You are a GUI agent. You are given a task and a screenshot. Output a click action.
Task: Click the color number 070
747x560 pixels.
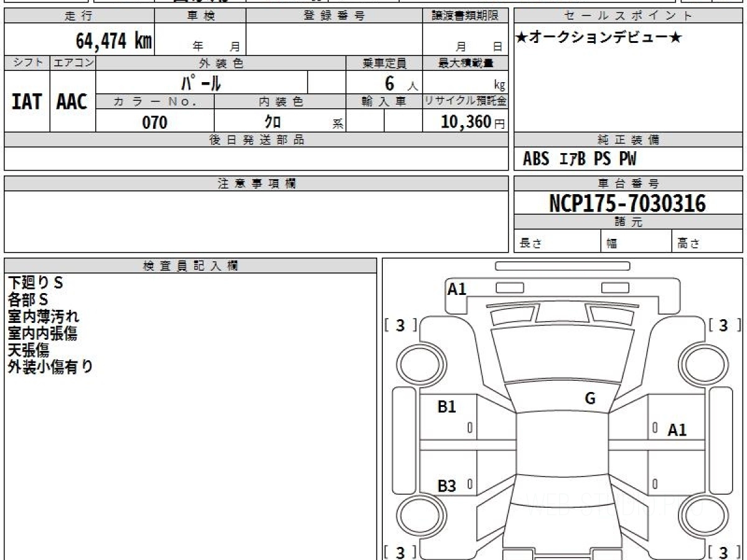(x=155, y=123)
